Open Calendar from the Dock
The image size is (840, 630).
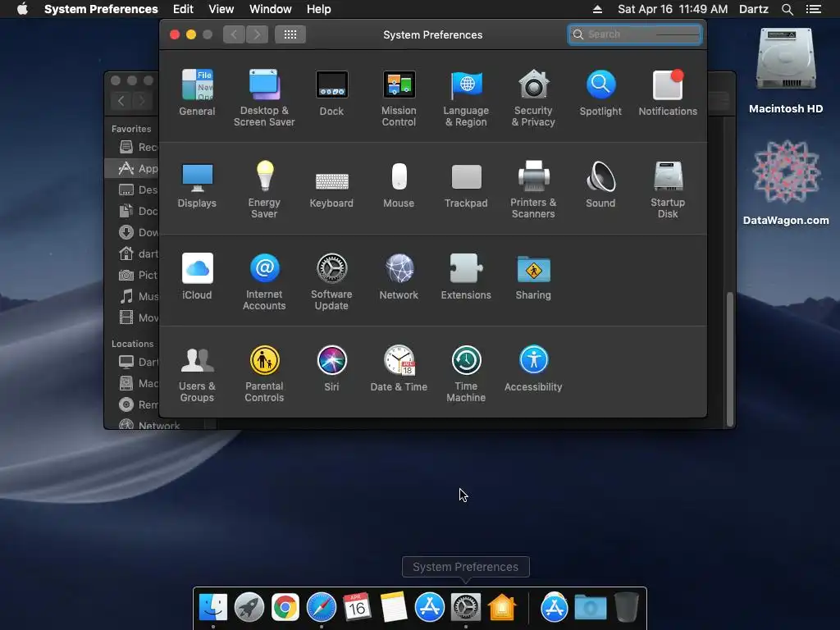point(358,608)
